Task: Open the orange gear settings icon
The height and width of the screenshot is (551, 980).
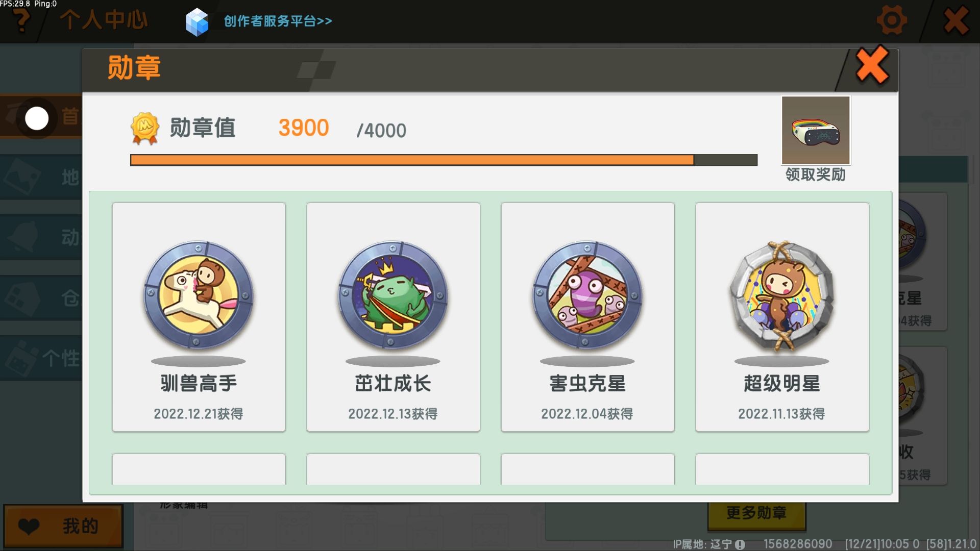Action: [891, 20]
